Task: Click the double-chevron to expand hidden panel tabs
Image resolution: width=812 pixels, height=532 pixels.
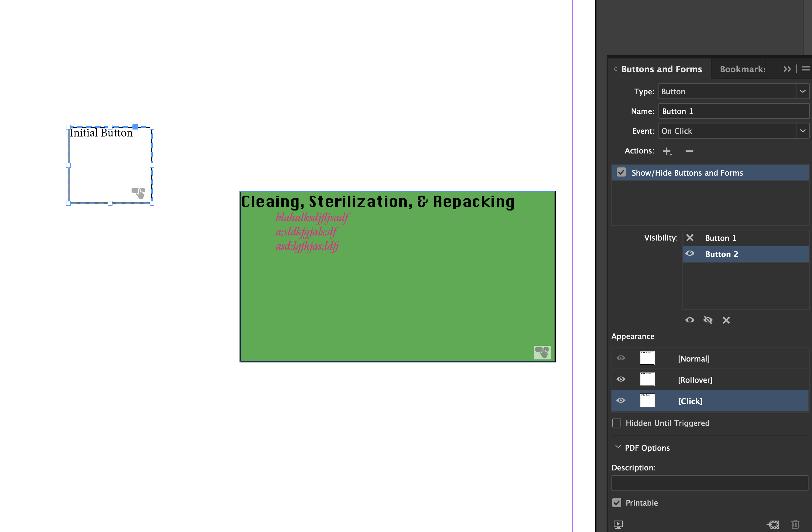Action: [x=787, y=69]
